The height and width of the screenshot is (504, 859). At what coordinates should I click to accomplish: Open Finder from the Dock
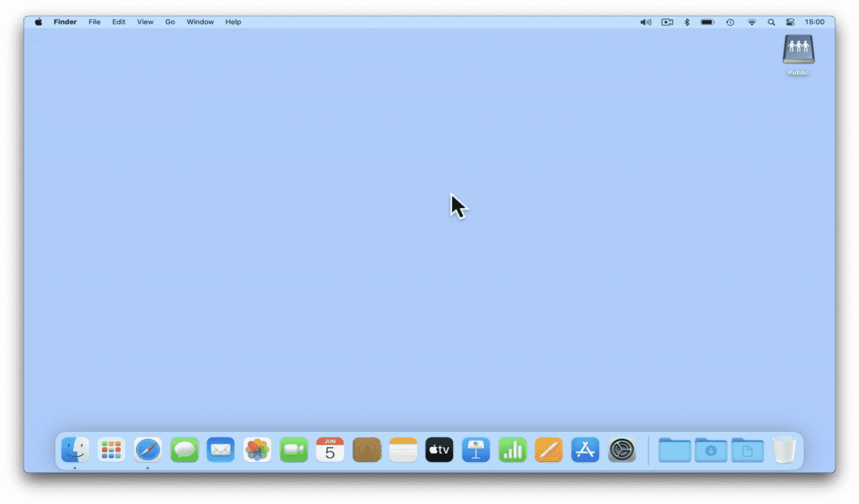75,449
